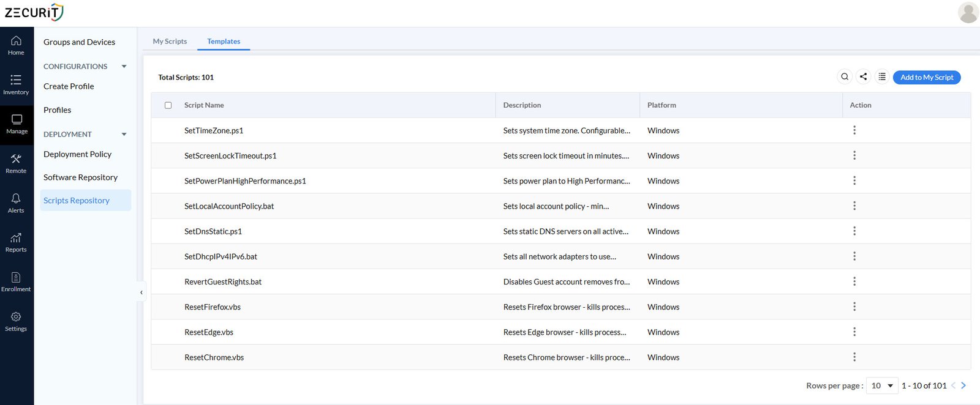Select the SetDhcpIPv4IPv6.bat script name
The height and width of the screenshot is (405, 980).
[221, 256]
